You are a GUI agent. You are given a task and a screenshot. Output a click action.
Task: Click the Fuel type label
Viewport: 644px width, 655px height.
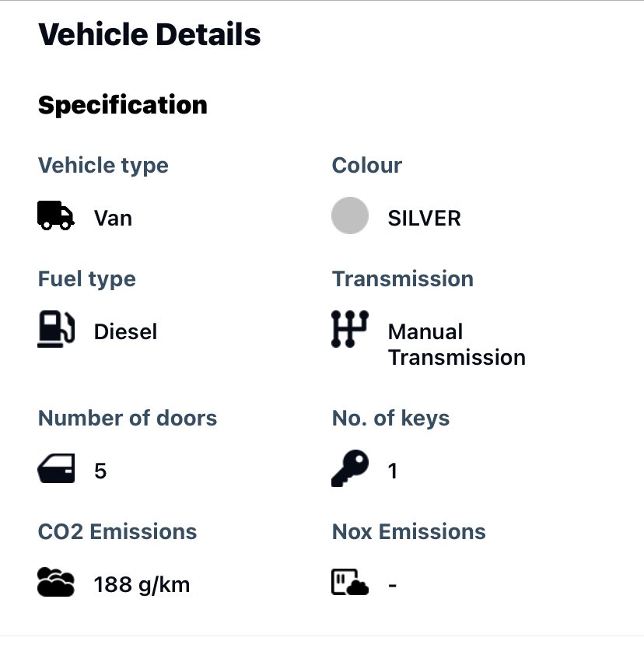click(87, 279)
